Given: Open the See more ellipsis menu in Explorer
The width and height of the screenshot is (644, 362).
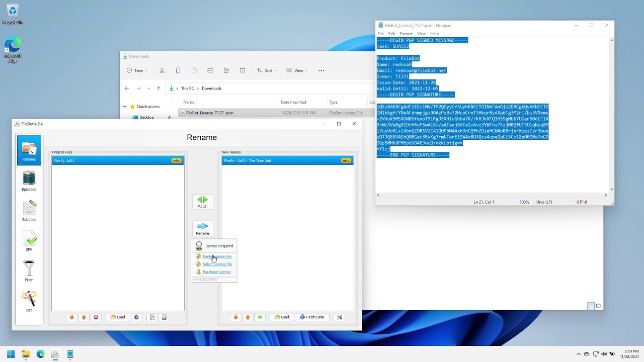Looking at the screenshot, I should pyautogui.click(x=321, y=71).
